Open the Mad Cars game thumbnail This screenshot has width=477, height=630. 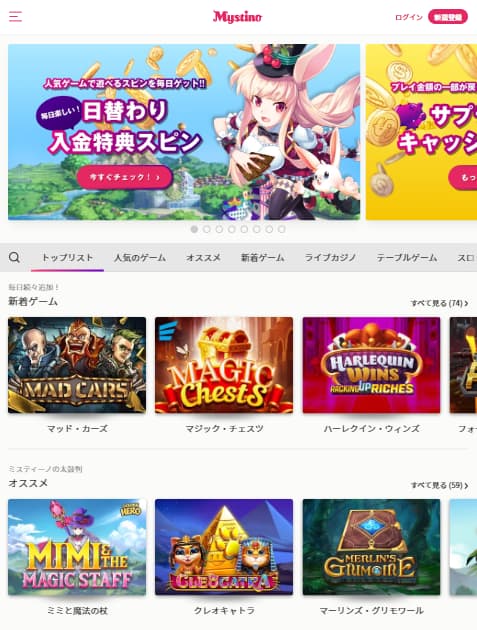pyautogui.click(x=77, y=365)
